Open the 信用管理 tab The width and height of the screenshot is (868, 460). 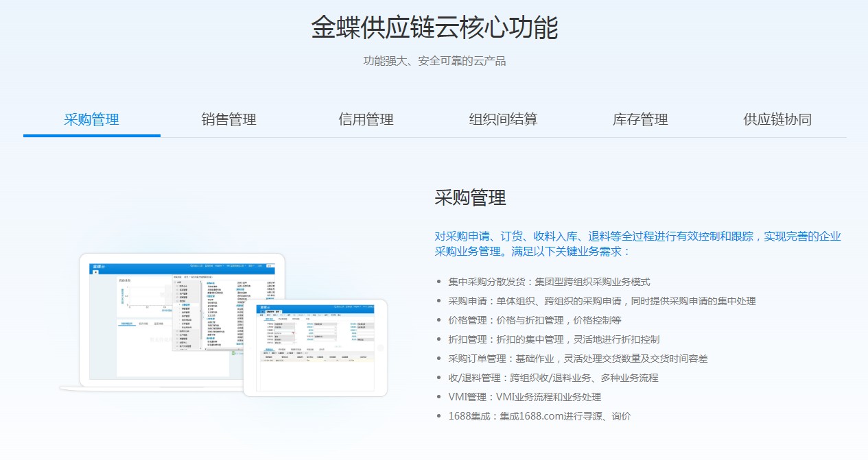[366, 119]
